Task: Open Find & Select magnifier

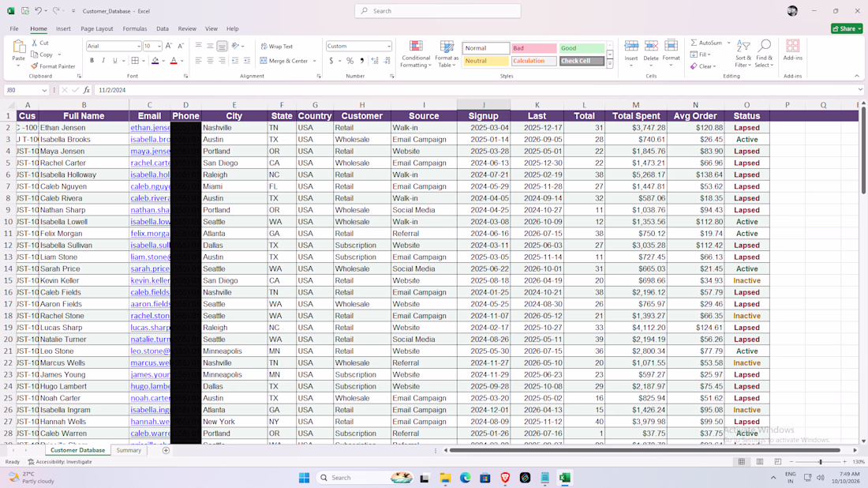Action: point(764,54)
